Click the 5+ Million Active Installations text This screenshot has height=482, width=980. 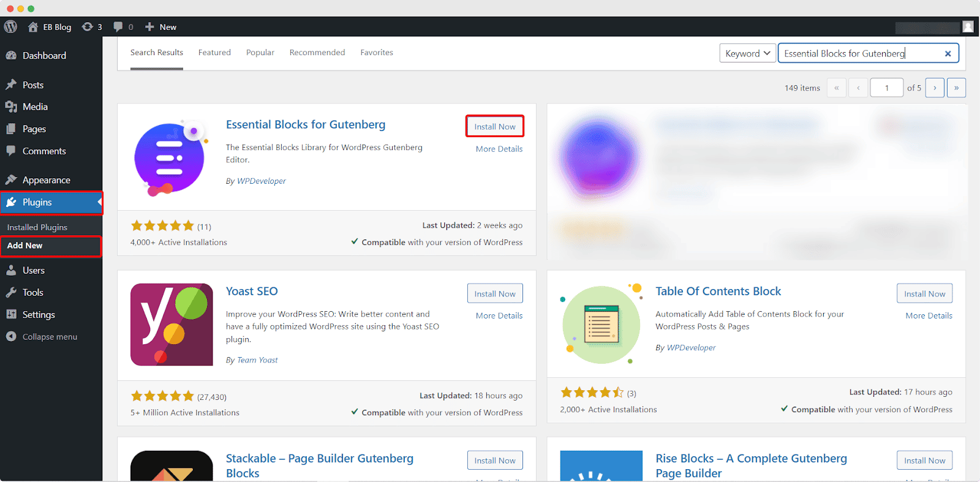pos(185,413)
